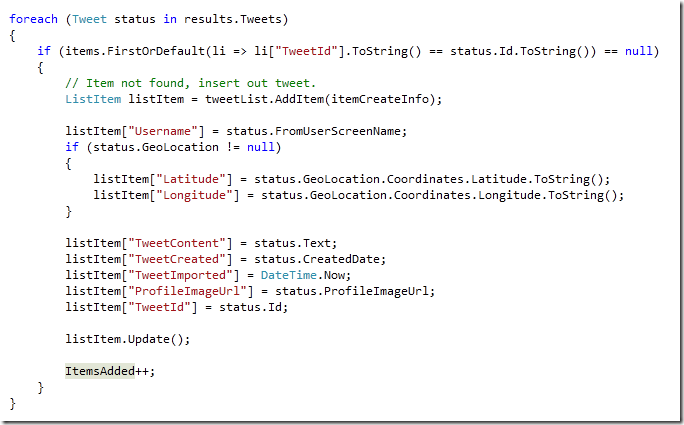Click the Tweet type name in foreach
Image resolution: width=684 pixels, height=425 pixels.
[89, 19]
